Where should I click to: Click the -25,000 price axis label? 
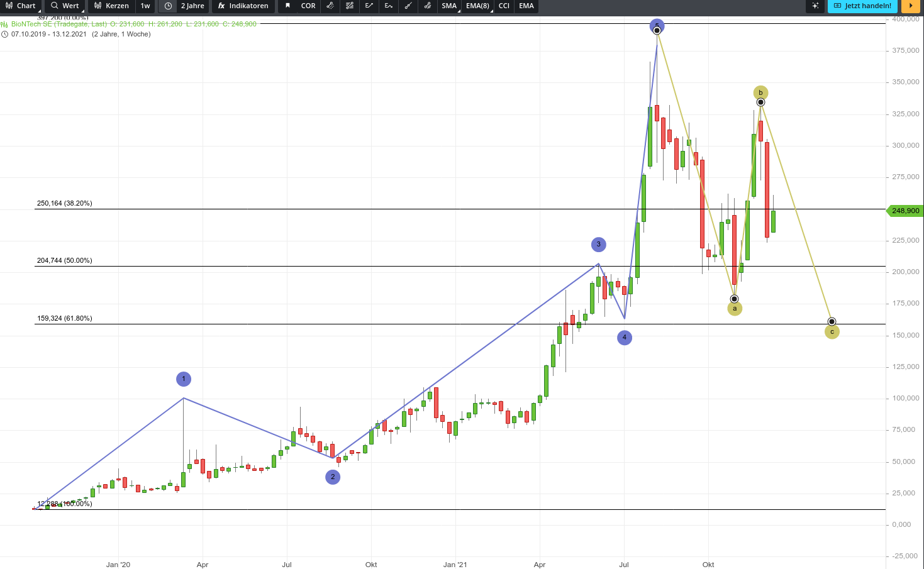pos(905,556)
